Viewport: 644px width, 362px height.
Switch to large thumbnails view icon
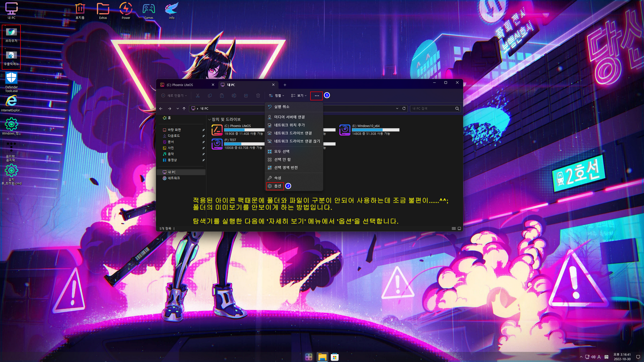pos(459,229)
